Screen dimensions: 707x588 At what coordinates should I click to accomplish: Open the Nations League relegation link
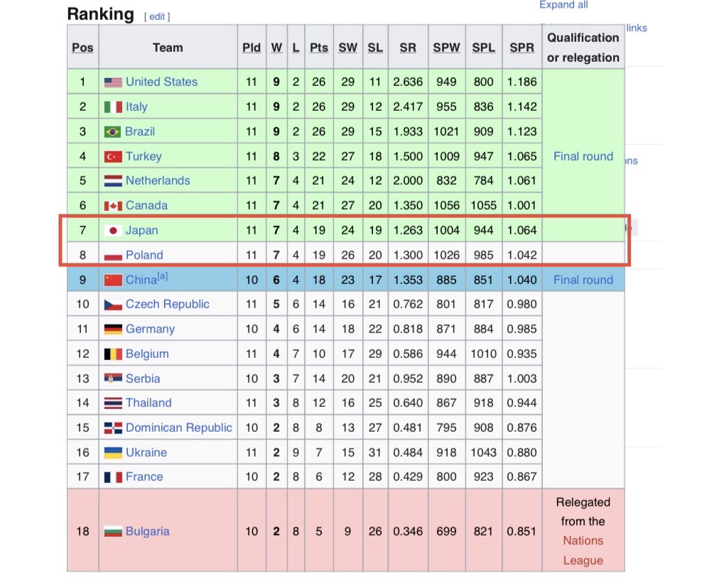click(583, 550)
